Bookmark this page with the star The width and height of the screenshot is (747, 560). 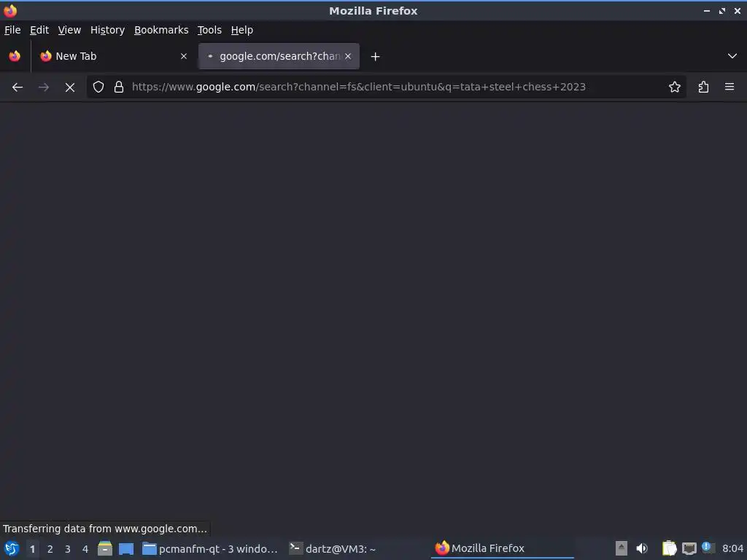[x=675, y=87]
